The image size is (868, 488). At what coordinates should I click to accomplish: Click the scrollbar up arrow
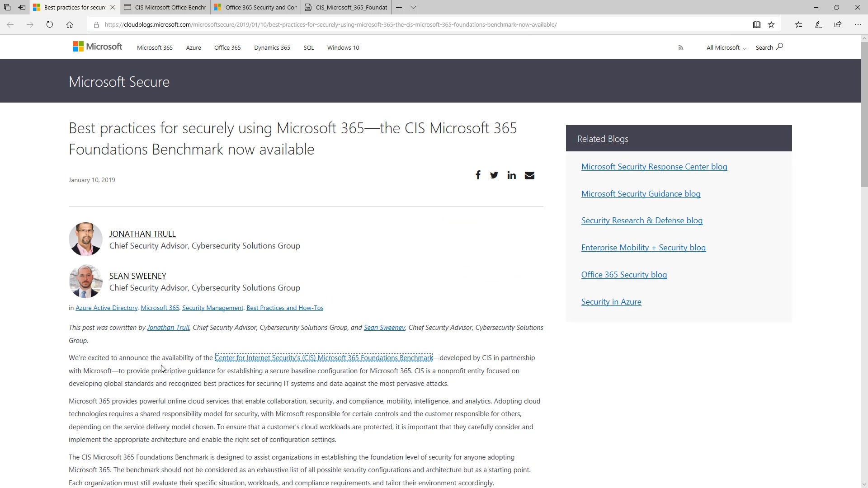[x=864, y=38]
